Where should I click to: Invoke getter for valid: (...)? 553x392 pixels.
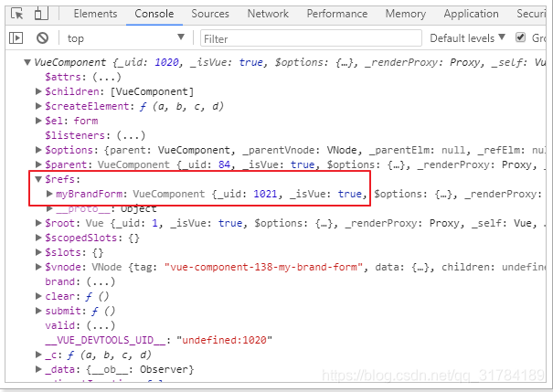click(101, 325)
